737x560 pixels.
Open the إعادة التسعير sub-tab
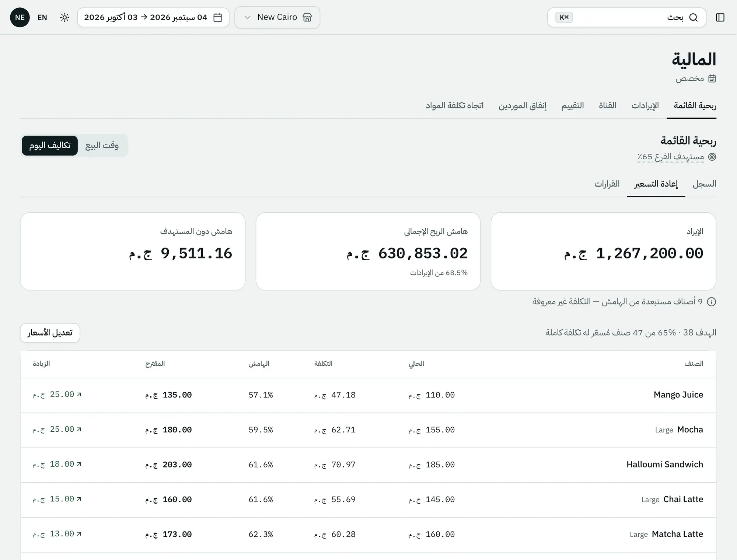[656, 184]
